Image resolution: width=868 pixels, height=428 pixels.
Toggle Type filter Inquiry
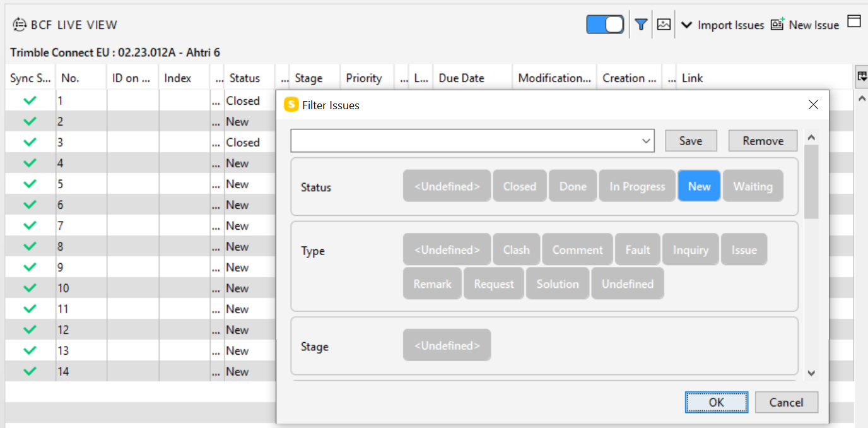coord(691,250)
